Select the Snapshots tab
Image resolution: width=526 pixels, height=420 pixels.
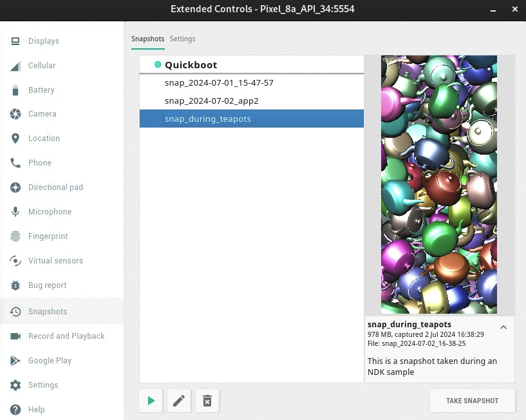tap(147, 39)
